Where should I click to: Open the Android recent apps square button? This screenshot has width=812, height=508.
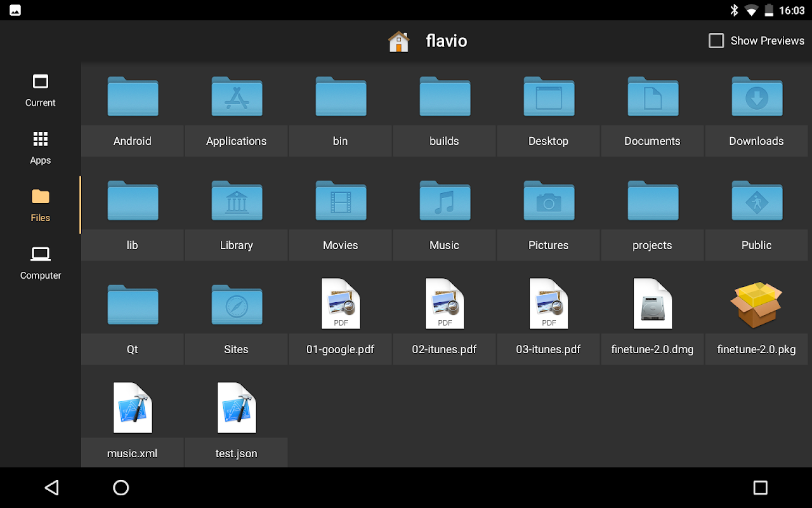760,488
